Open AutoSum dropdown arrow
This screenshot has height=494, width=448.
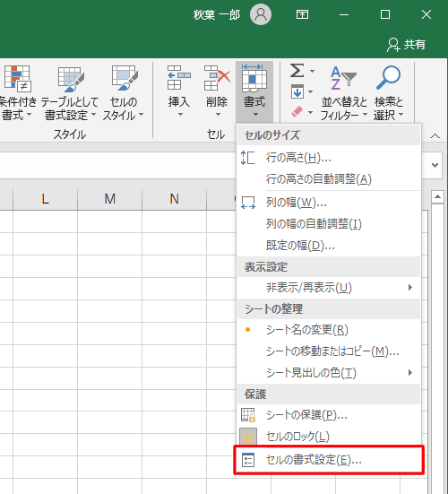[312, 71]
